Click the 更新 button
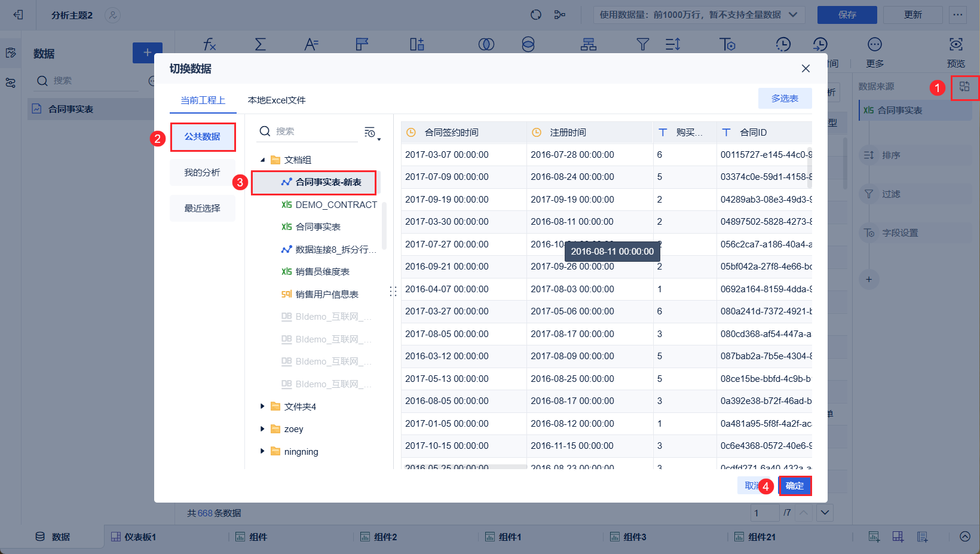This screenshot has width=980, height=554. click(x=913, y=15)
